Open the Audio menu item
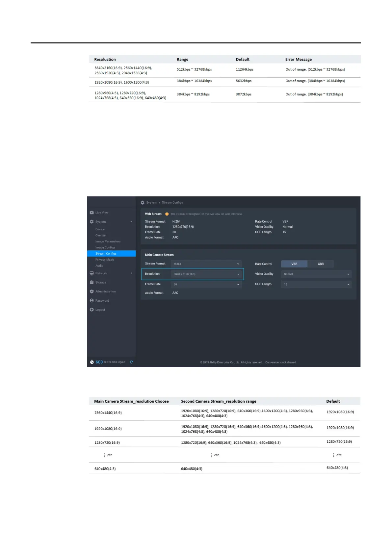This screenshot has width=392, height=554. pyautogui.click(x=99, y=266)
